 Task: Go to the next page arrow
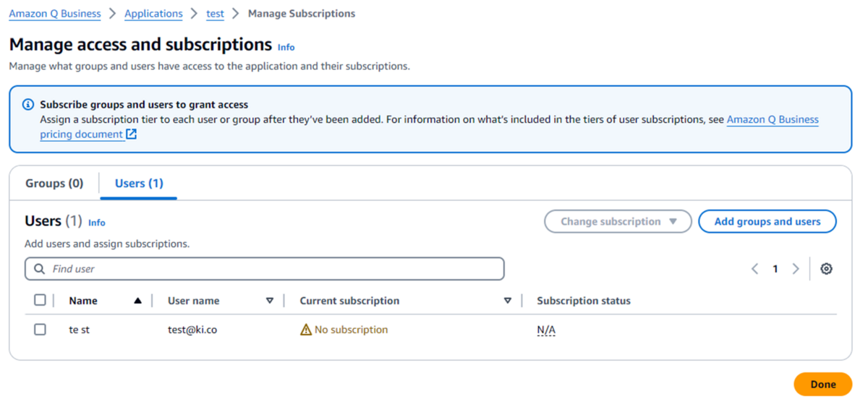pyautogui.click(x=796, y=269)
